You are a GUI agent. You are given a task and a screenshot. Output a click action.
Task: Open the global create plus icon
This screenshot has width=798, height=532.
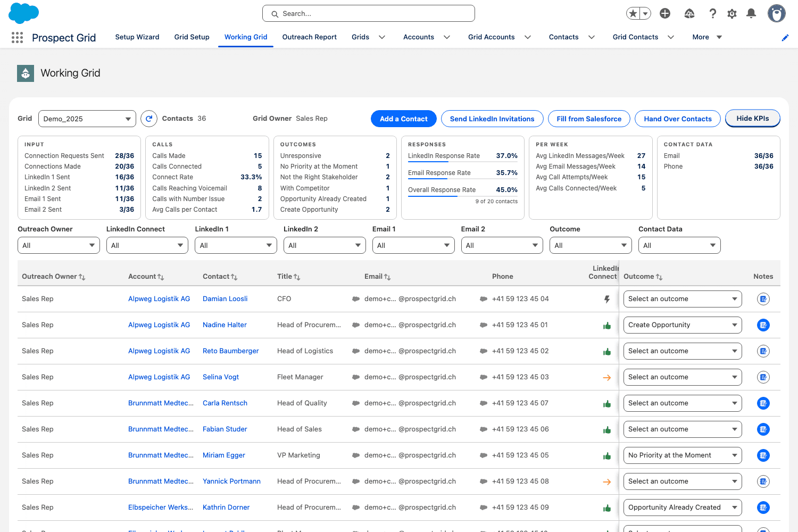point(665,13)
